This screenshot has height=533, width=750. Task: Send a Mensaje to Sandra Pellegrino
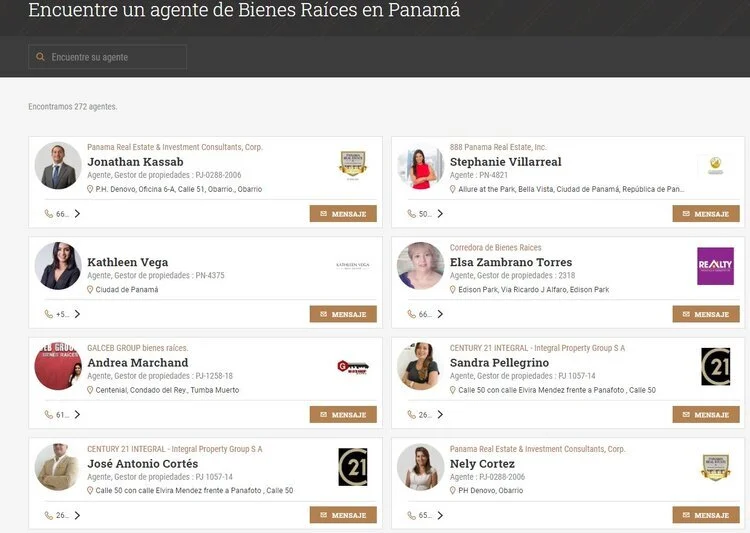pos(706,415)
